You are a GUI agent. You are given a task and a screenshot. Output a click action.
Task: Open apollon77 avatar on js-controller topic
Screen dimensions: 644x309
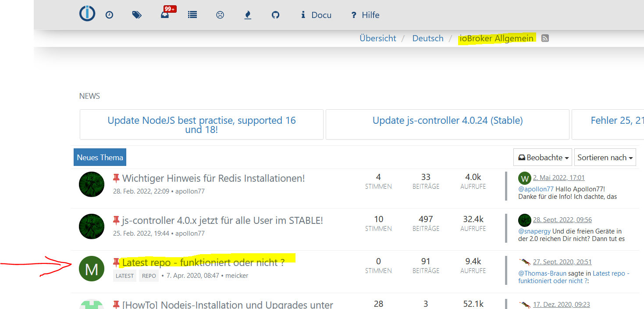(92, 226)
